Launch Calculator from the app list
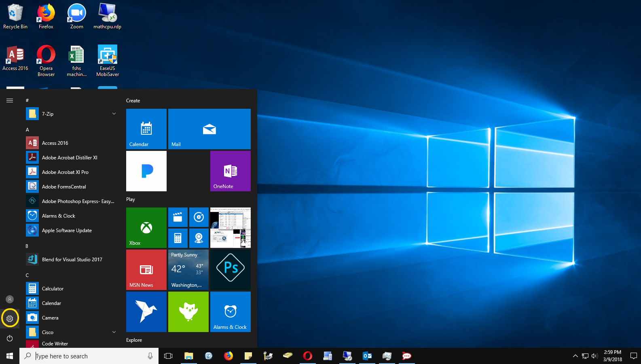The height and width of the screenshot is (364, 641). (72, 289)
